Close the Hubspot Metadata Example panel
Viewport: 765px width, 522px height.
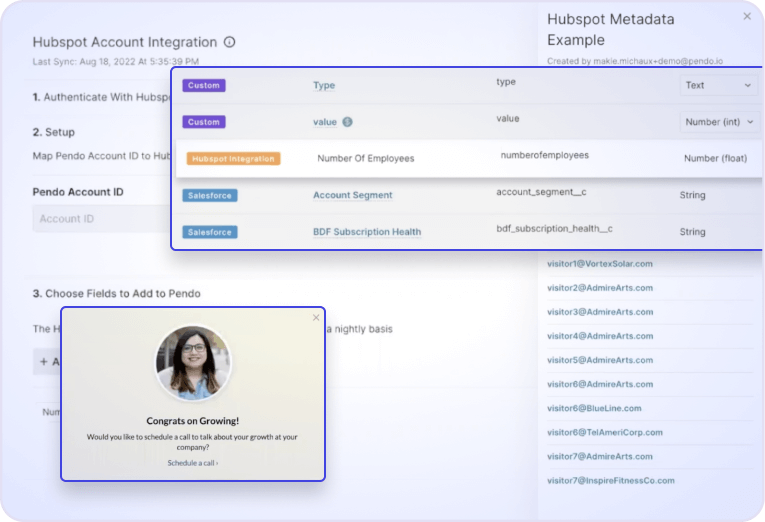[747, 17]
